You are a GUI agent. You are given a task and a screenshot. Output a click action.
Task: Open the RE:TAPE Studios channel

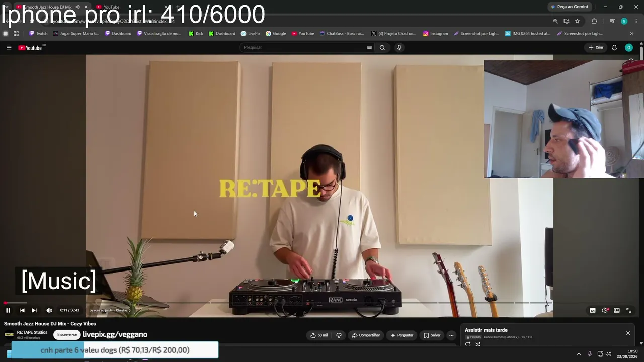pos(32,332)
